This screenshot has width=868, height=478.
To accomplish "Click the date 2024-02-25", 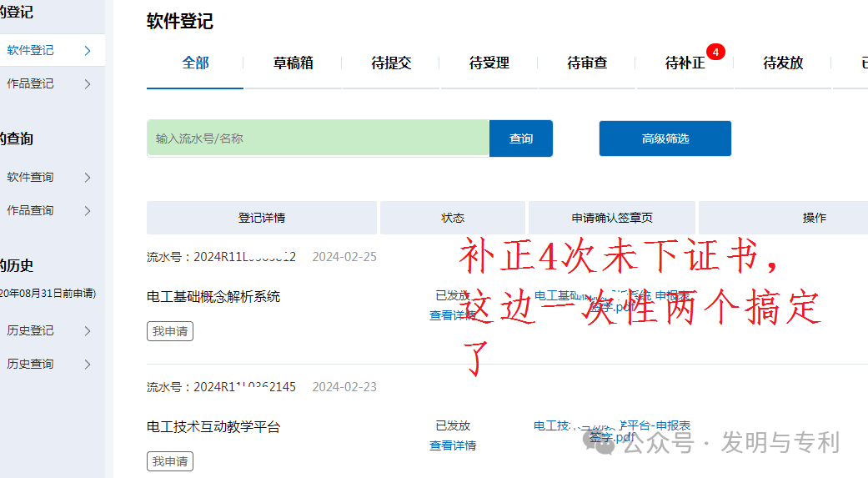I will click(x=344, y=257).
